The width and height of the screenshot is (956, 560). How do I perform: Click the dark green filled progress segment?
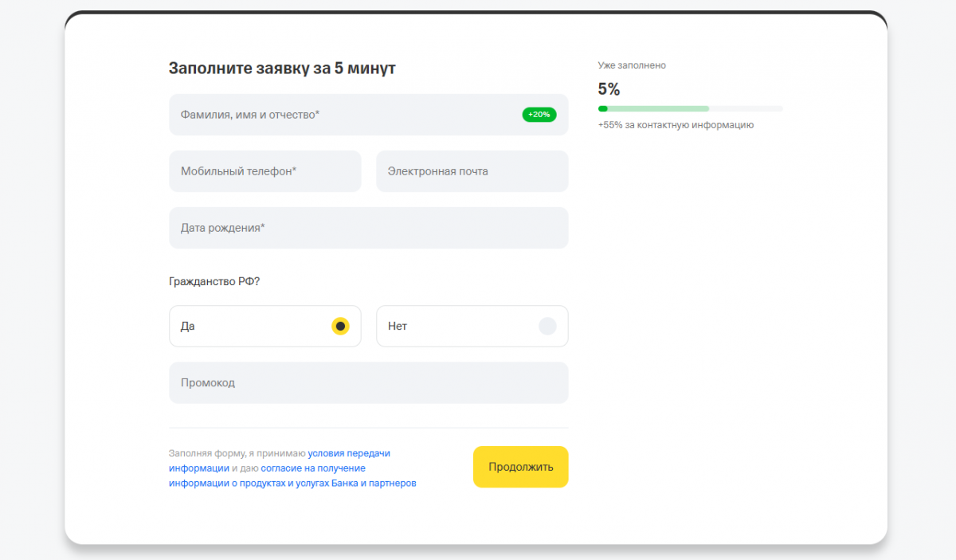click(x=603, y=108)
